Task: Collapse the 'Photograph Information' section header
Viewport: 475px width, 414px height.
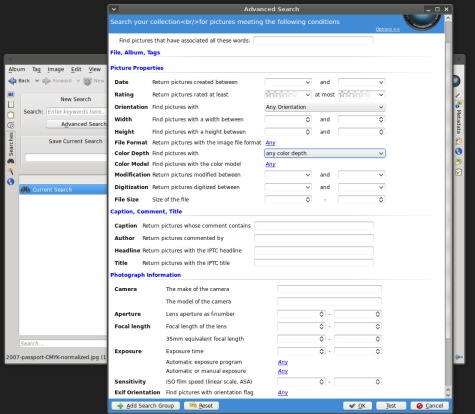Action: tap(145, 275)
